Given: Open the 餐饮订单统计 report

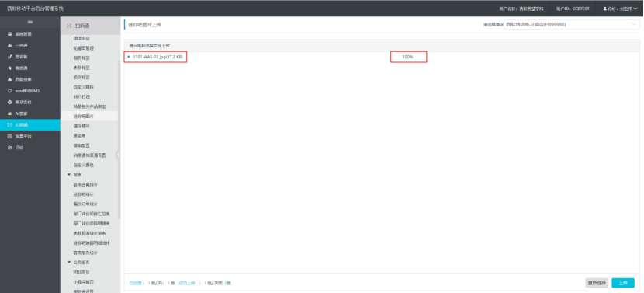Looking at the screenshot, I should coord(85,204).
